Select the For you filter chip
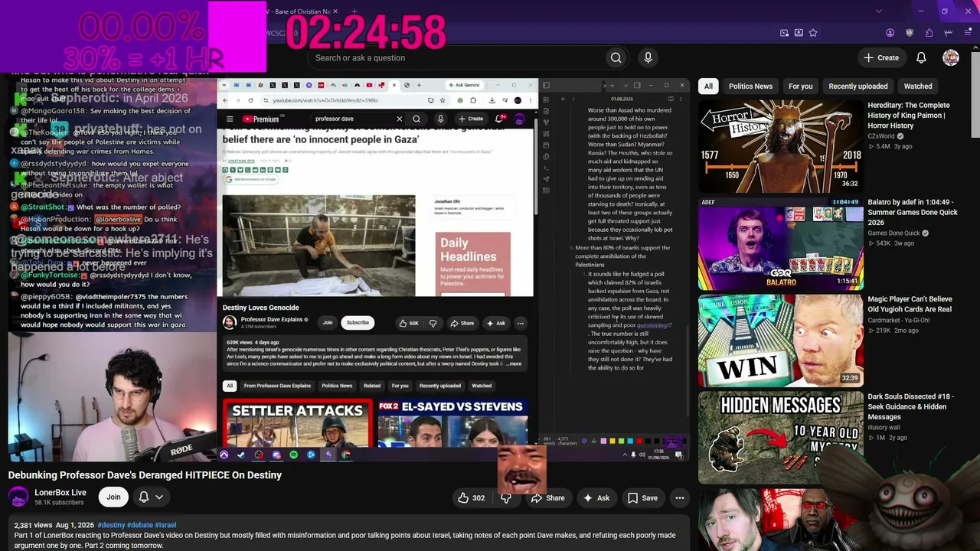The width and height of the screenshot is (980, 551). click(800, 86)
